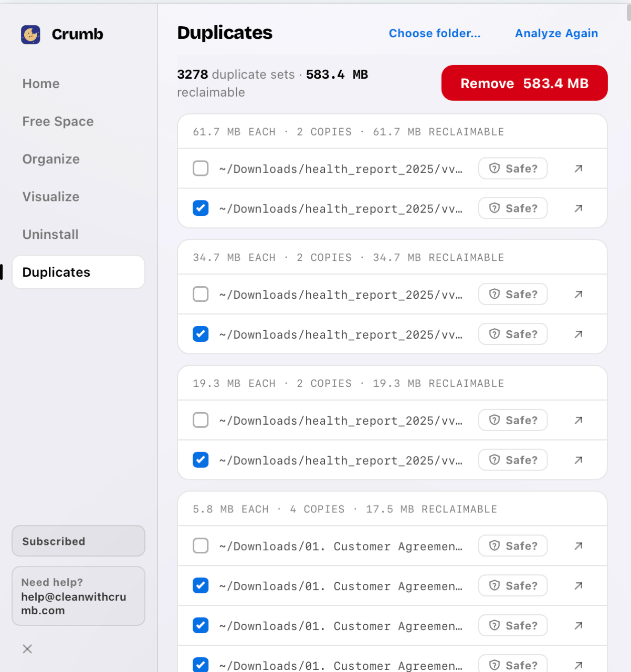Reveal the unchecked 61.7 MB copy via arrow icon
This screenshot has width=631, height=672.
(579, 169)
